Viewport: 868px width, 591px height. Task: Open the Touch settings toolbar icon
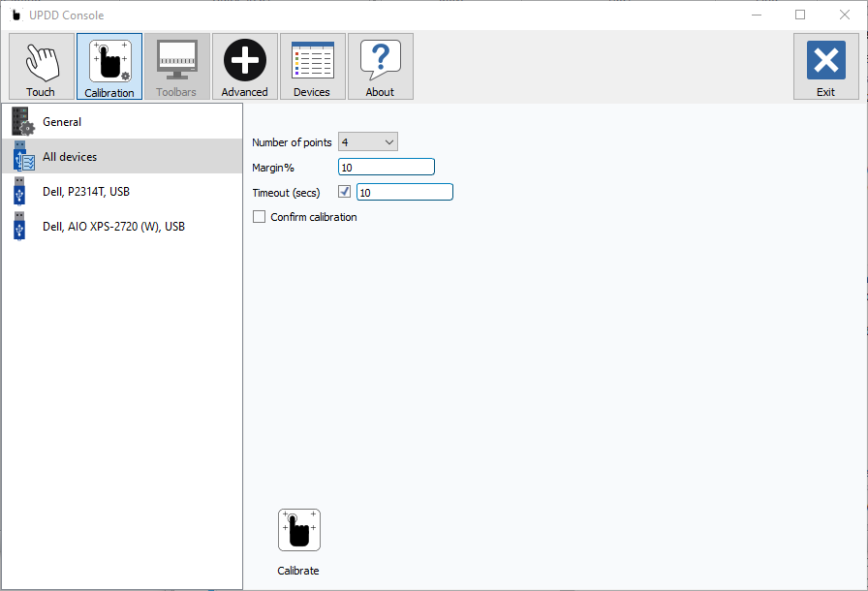point(42,66)
